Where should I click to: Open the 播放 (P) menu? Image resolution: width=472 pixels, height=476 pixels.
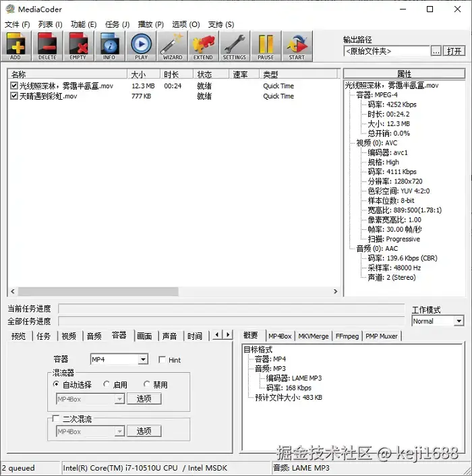tap(150, 24)
